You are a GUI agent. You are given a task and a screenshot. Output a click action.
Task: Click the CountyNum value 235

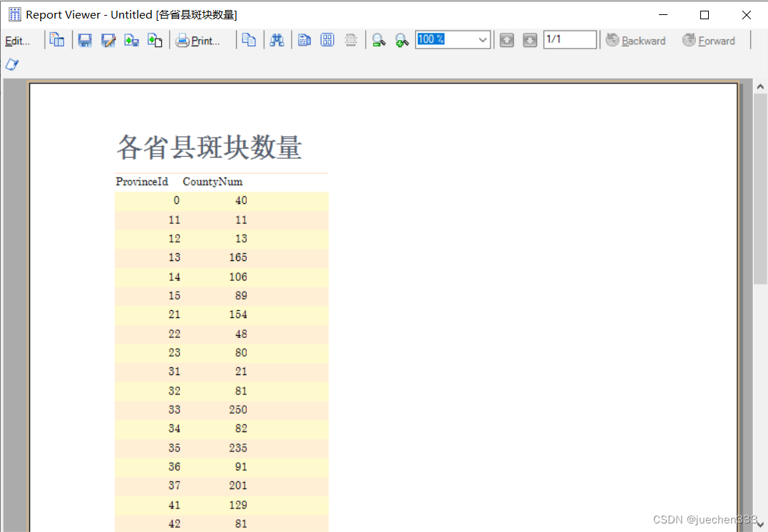tap(238, 447)
